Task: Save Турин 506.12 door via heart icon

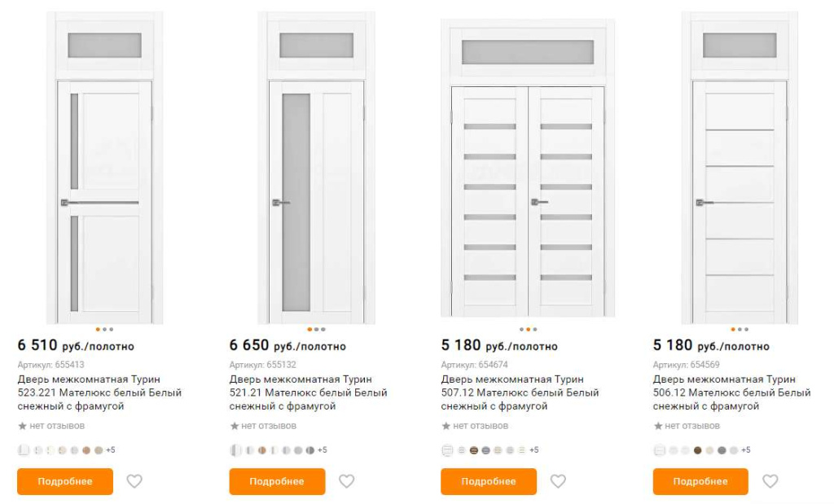Action: [x=770, y=481]
